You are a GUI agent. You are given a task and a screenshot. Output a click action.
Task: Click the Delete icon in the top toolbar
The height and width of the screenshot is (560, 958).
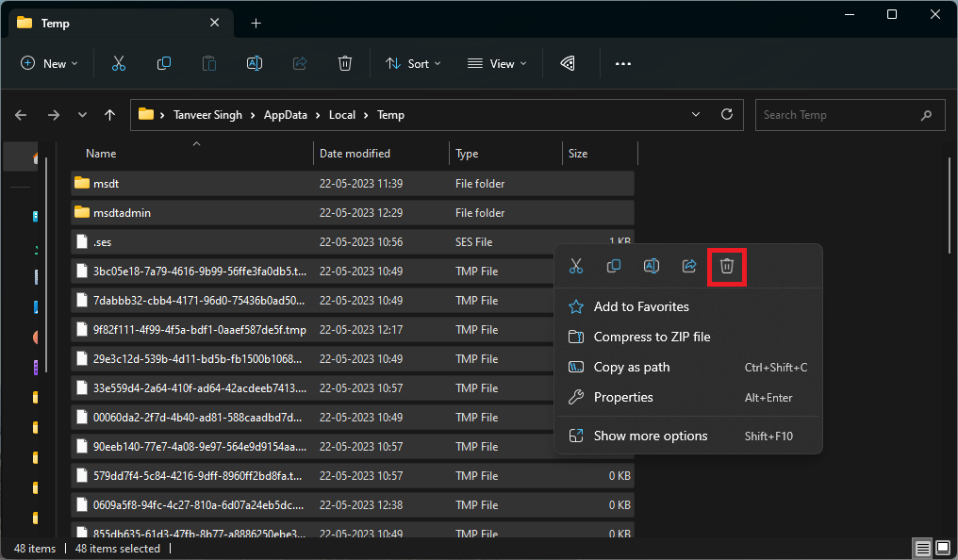pyautogui.click(x=345, y=64)
